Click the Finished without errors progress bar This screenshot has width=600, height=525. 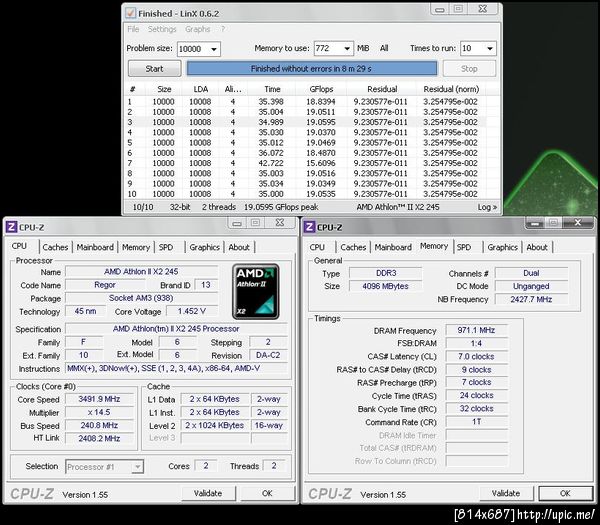pos(311,69)
